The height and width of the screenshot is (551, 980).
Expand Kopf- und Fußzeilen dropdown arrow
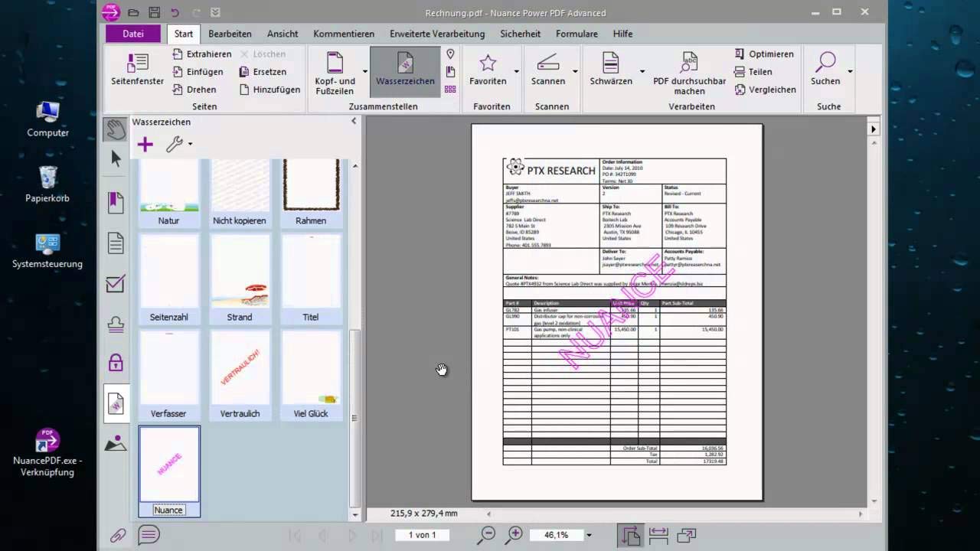pyautogui.click(x=364, y=72)
